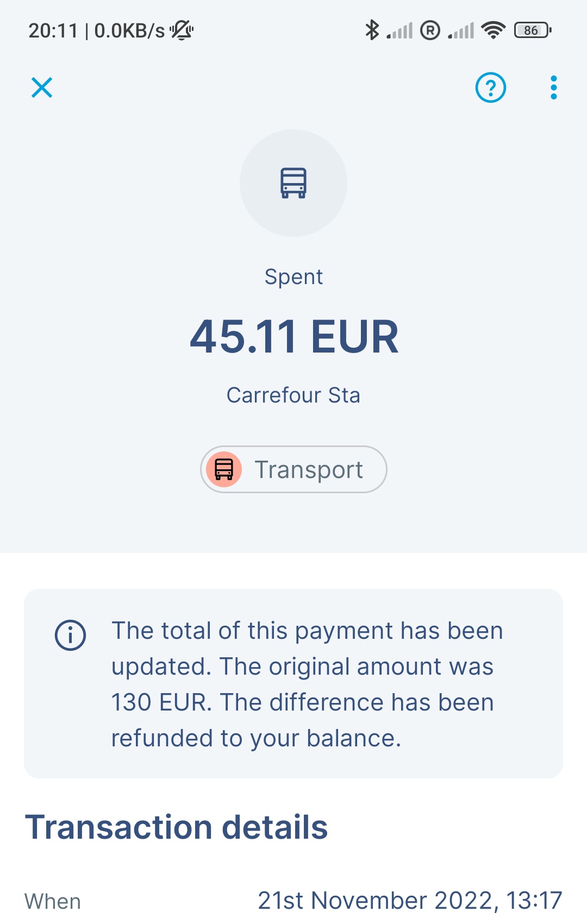
Task: Tap the 20:11 clock in status bar
Action: click(53, 31)
